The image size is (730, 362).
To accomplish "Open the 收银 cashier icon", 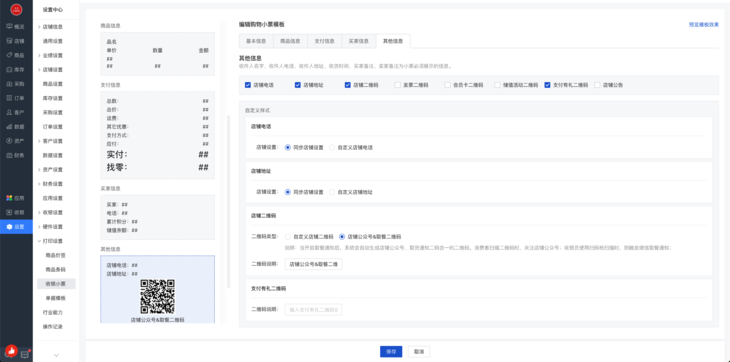I will coord(9,212).
